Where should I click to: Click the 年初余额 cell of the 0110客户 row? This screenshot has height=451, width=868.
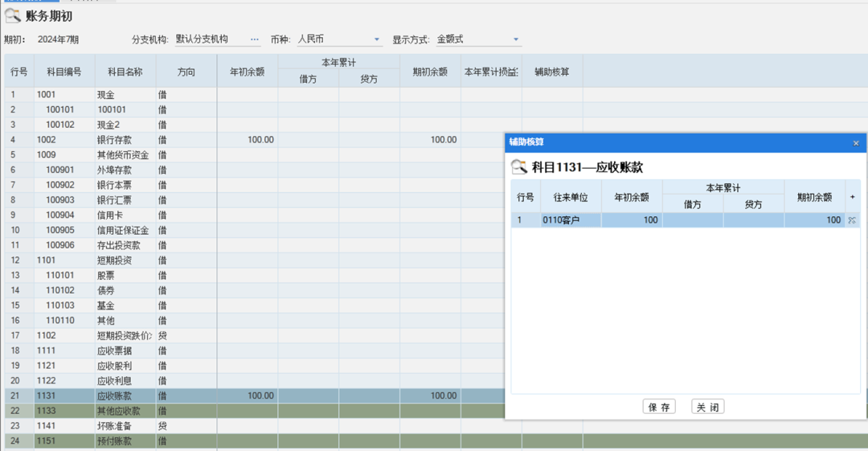[632, 220]
